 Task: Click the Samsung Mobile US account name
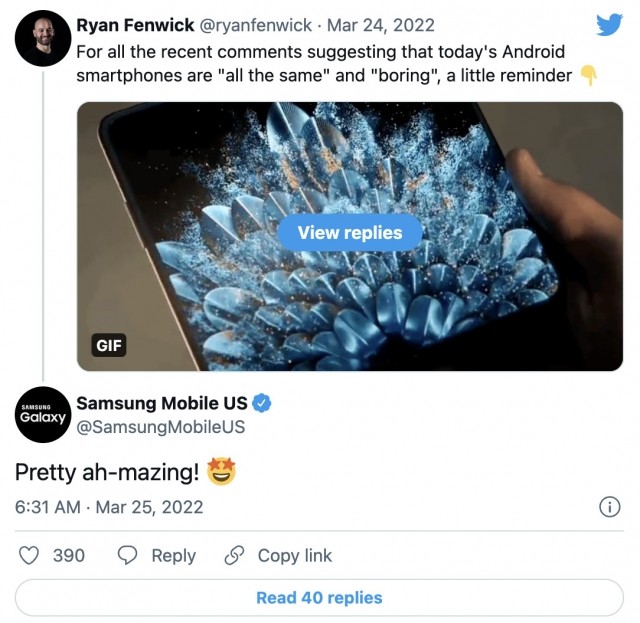(161, 404)
